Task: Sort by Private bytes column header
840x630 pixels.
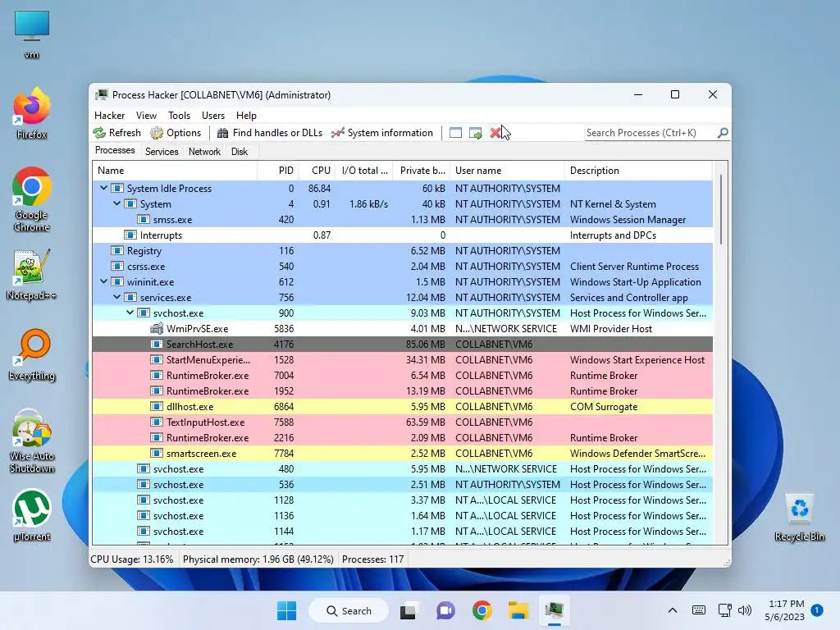Action: pyautogui.click(x=422, y=171)
